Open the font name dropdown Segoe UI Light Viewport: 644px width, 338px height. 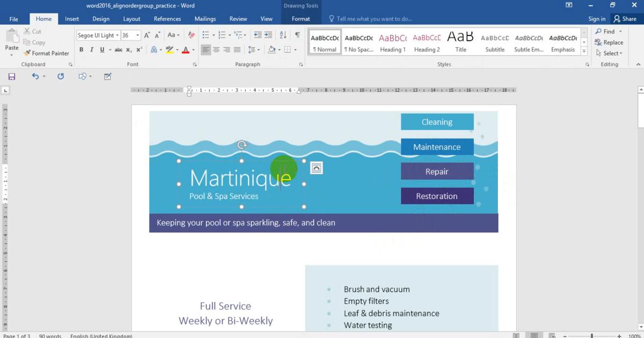tap(97, 35)
